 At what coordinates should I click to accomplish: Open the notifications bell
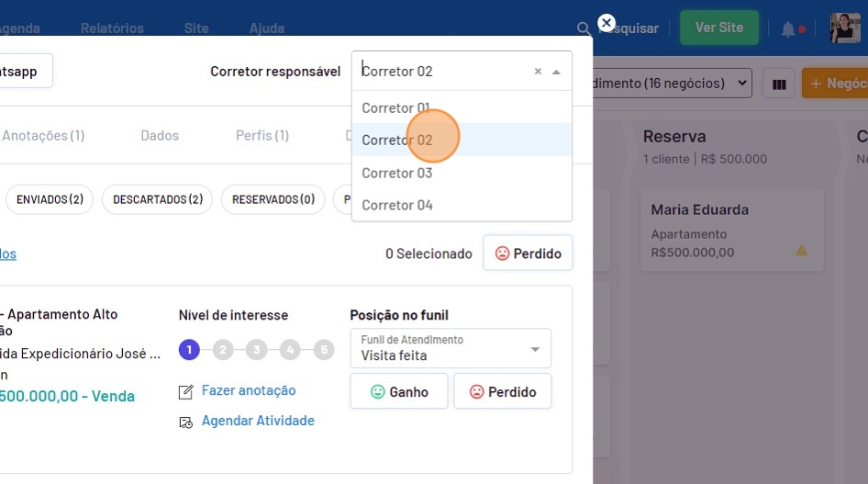pyautogui.click(x=788, y=29)
